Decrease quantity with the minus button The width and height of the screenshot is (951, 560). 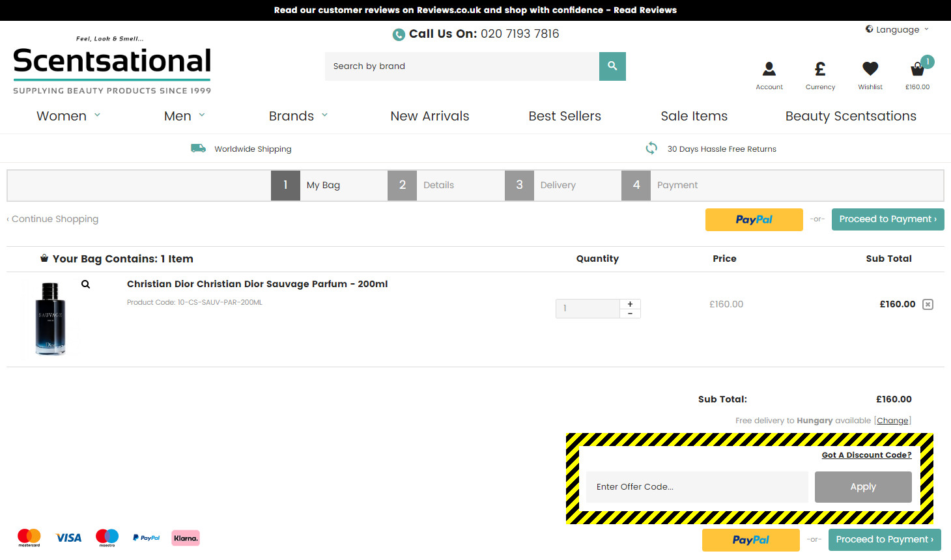[630, 313]
